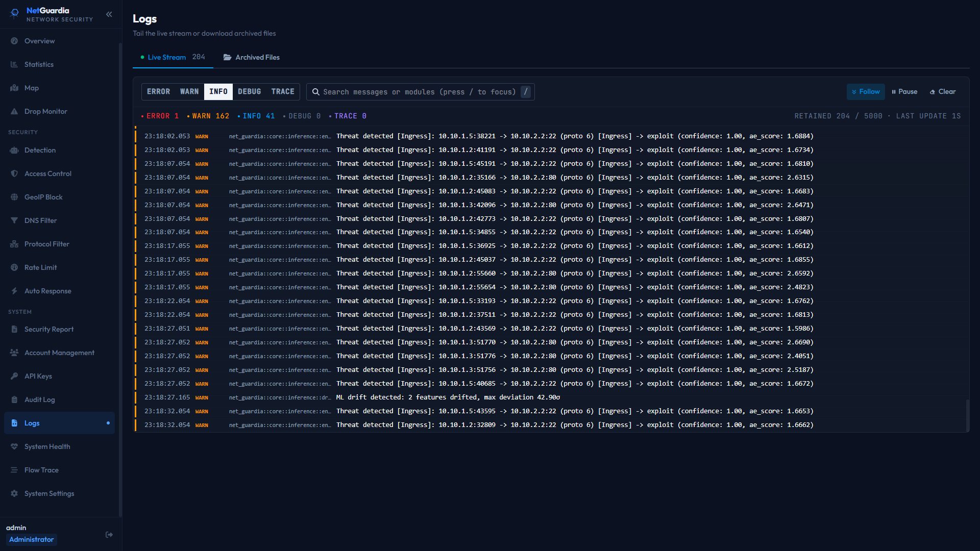This screenshot has height=551, width=980.
Task: Click the INFO 41 count
Action: click(x=256, y=116)
